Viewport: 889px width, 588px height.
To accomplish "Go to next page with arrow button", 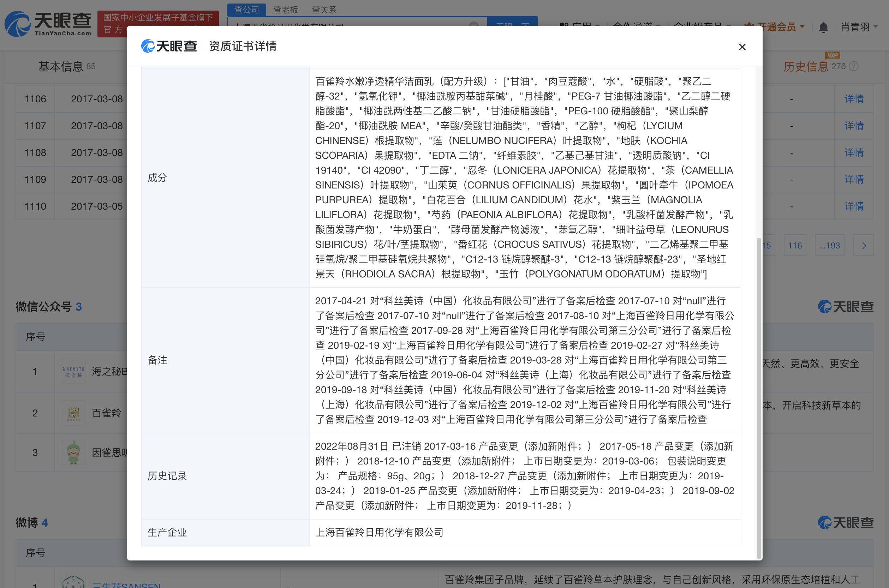I will coord(864,246).
